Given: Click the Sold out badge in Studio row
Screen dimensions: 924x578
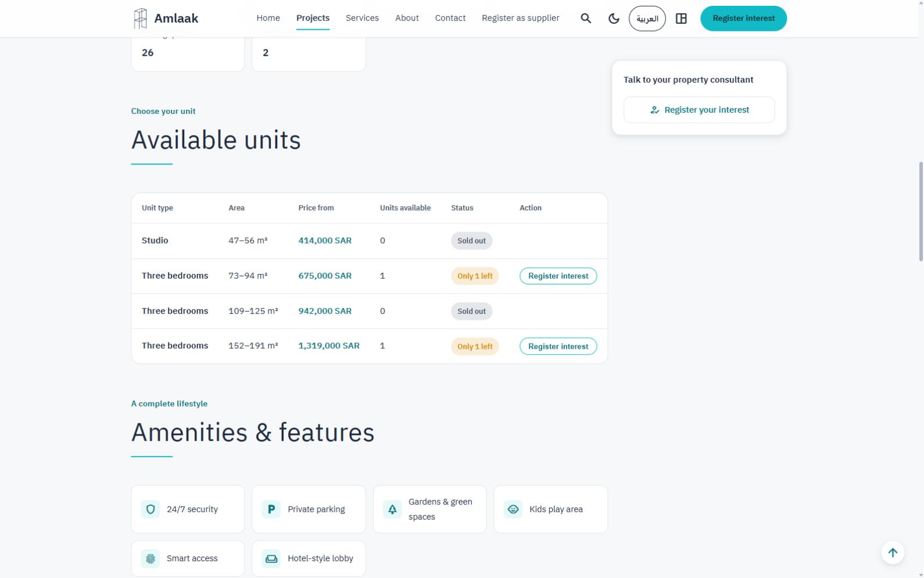Looking at the screenshot, I should [x=471, y=241].
